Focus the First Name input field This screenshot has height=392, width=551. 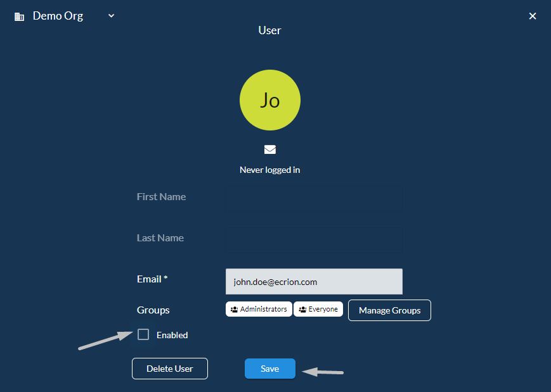click(314, 199)
